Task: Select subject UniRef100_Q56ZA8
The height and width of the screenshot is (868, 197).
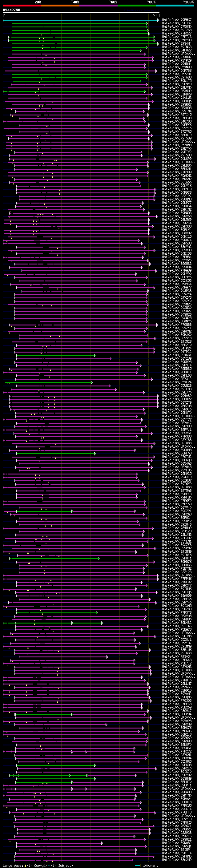Action: (x=177, y=406)
